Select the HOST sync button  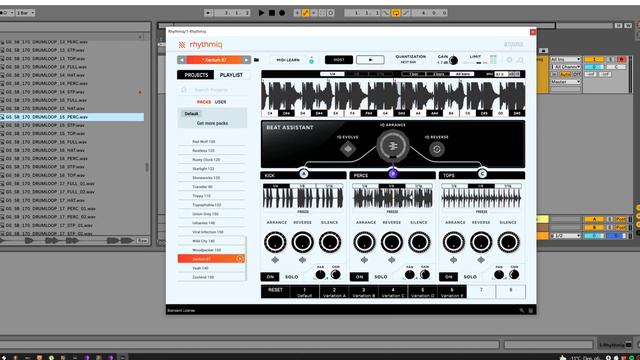coord(339,60)
